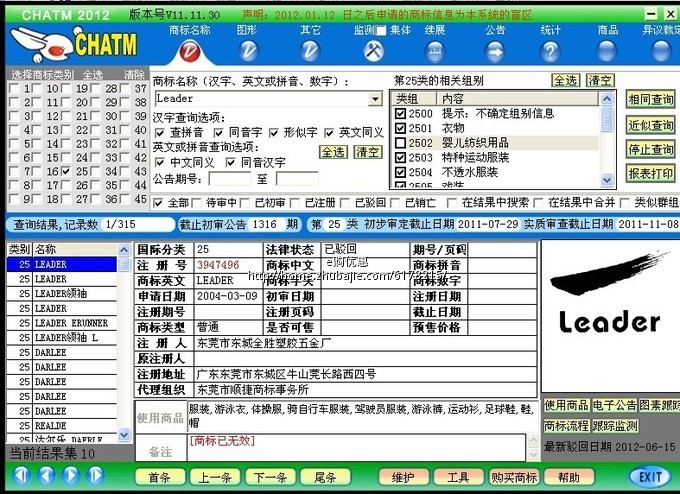Open 购买商标 button
The height and width of the screenshot is (494, 680).
(x=514, y=478)
